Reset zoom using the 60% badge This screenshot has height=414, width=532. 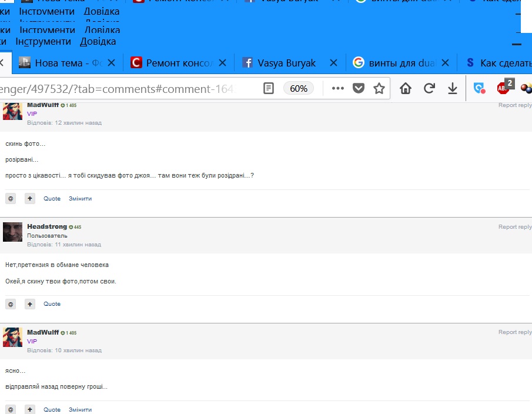[x=299, y=89]
